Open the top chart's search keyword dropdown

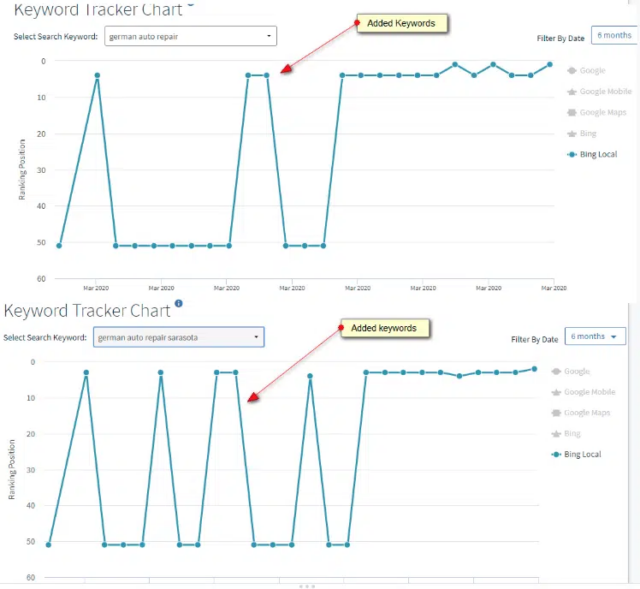(x=191, y=36)
